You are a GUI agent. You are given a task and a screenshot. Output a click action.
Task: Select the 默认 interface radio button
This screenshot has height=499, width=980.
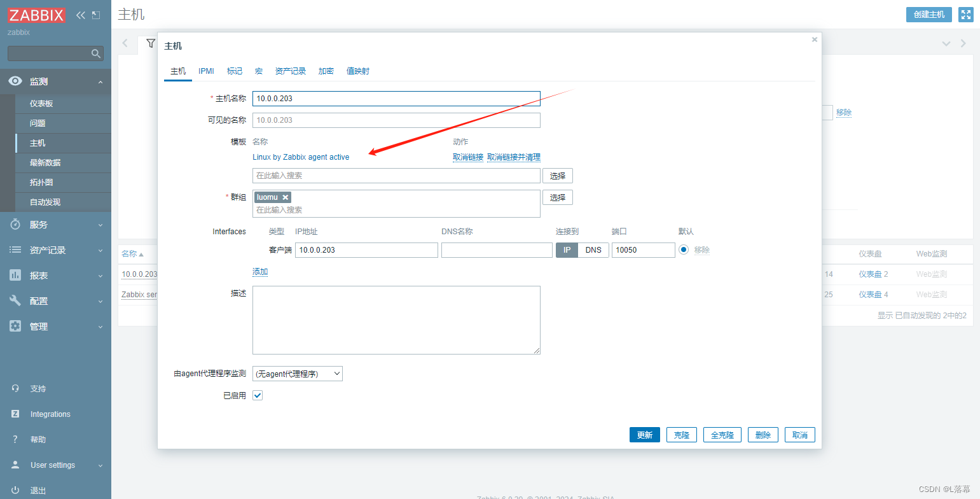tap(684, 250)
